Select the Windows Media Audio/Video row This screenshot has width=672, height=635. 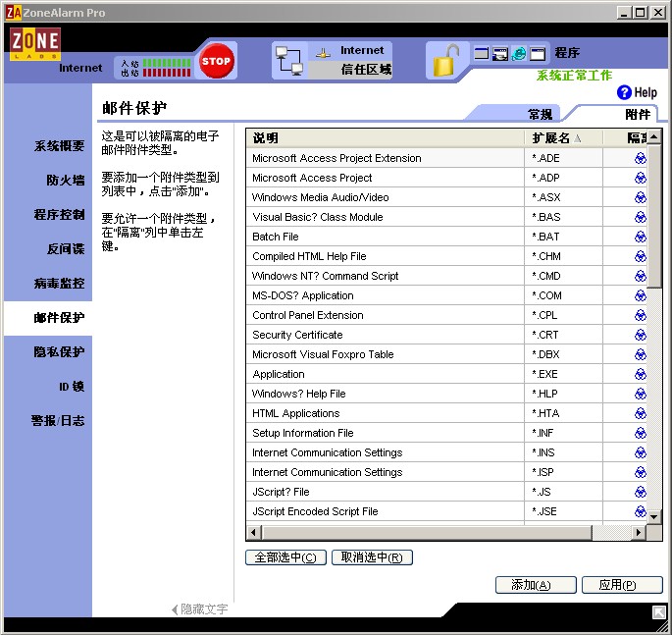pyautogui.click(x=446, y=197)
